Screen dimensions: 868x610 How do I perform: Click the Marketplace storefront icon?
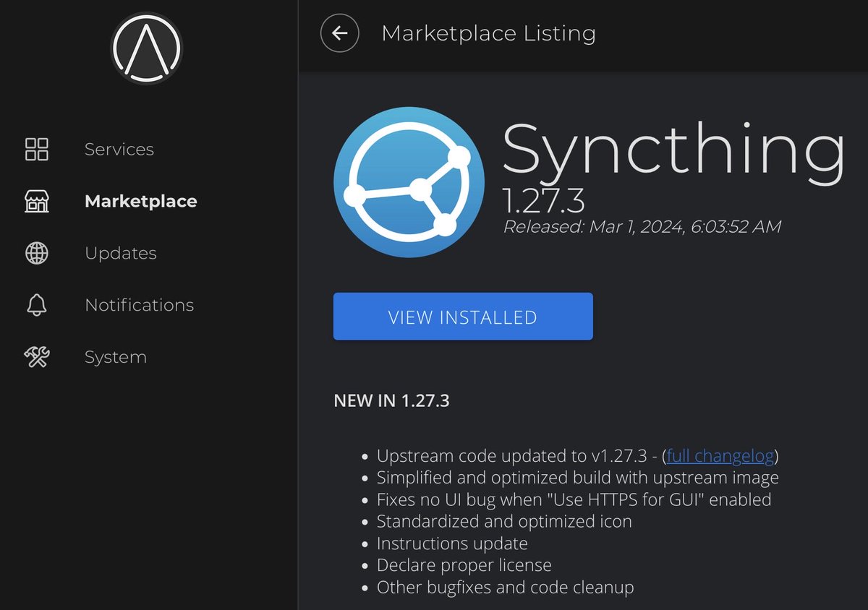coord(37,201)
